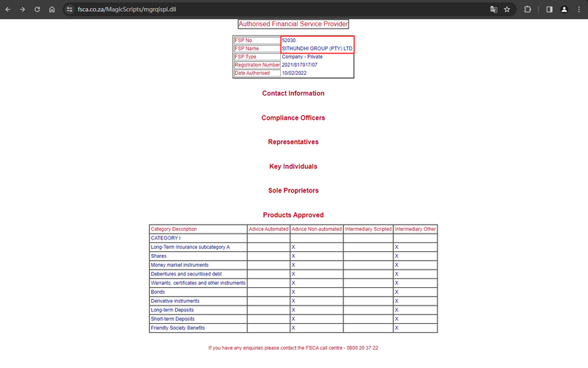The image size is (588, 368).
Task: Click the Registration Number label
Action: point(257,65)
